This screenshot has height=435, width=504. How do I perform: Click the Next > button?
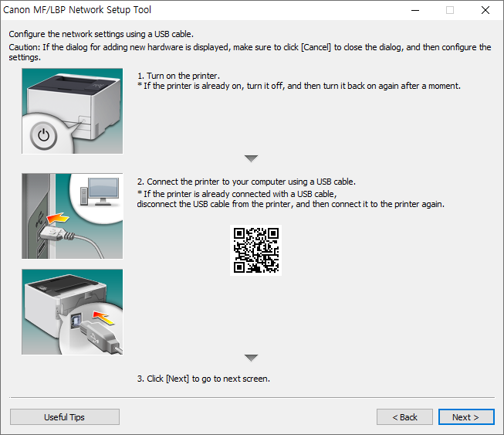point(466,417)
